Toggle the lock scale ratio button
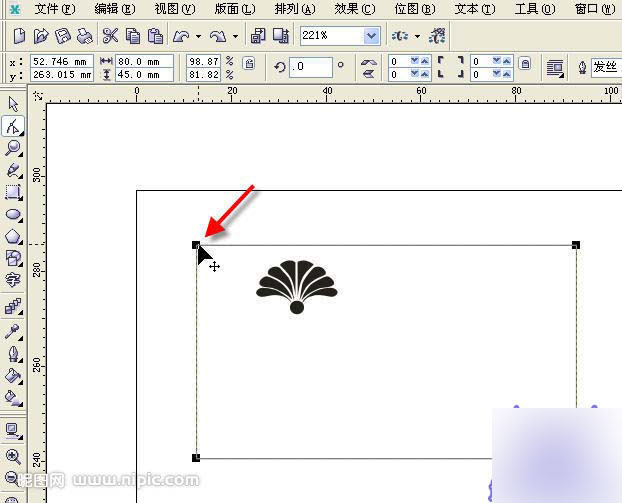Image resolution: width=622 pixels, height=503 pixels. [249, 63]
